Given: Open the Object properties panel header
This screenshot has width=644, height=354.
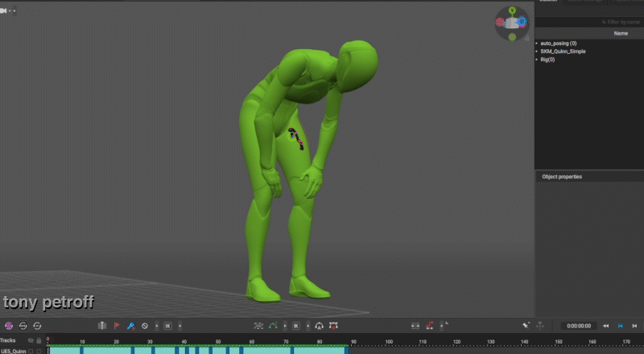Looking at the screenshot, I should point(562,176).
